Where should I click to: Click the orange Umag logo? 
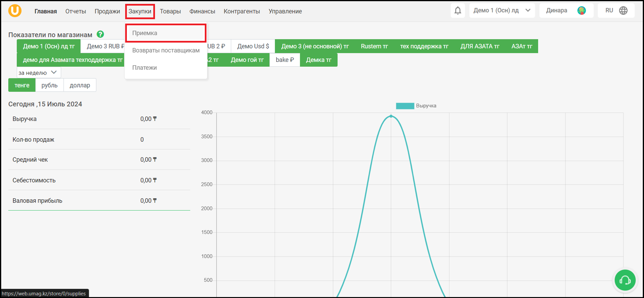pyautogui.click(x=15, y=11)
